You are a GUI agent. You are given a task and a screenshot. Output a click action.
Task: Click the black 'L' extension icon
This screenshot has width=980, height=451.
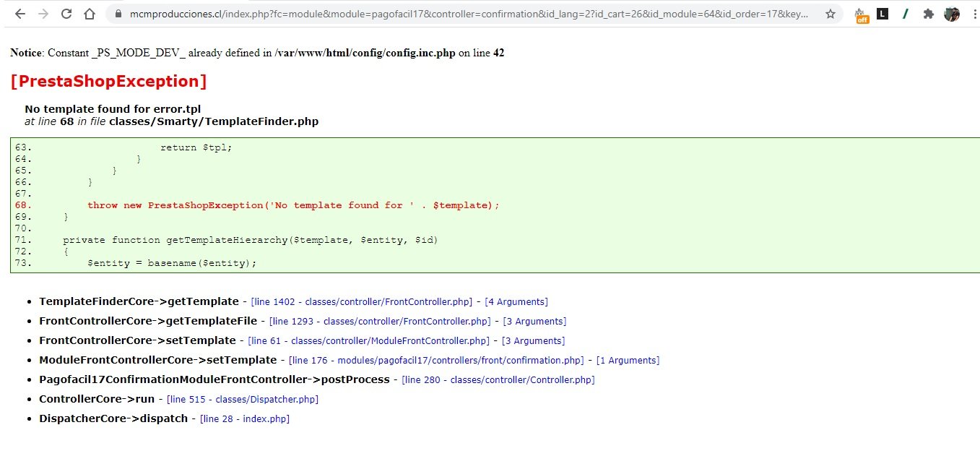(883, 14)
